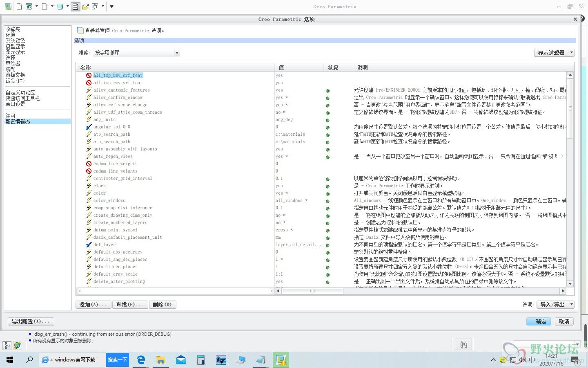Click the all_windows * value cell
This screenshot has height=368, width=588.
tap(292, 200)
